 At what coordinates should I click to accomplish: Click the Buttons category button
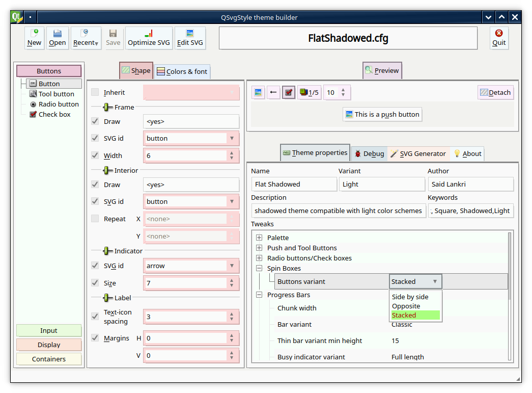tap(49, 71)
